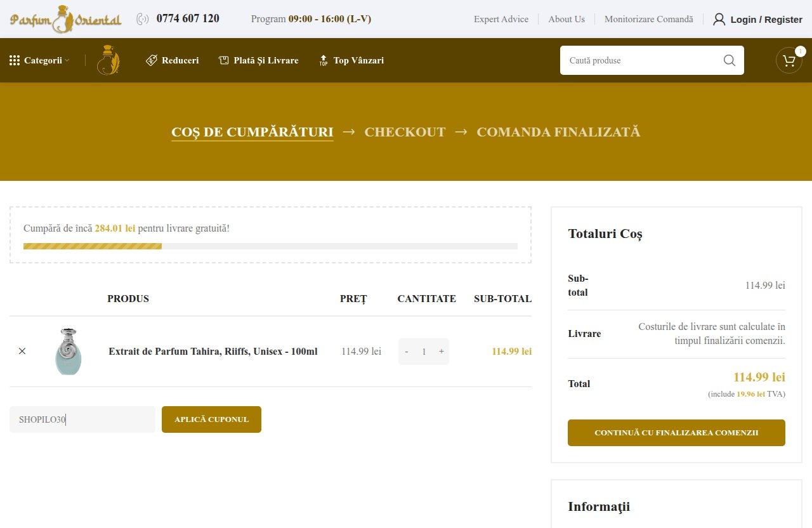Click the Program 09:00 - 16:00 text
Screen dimensions: 812x528
coord(311,19)
